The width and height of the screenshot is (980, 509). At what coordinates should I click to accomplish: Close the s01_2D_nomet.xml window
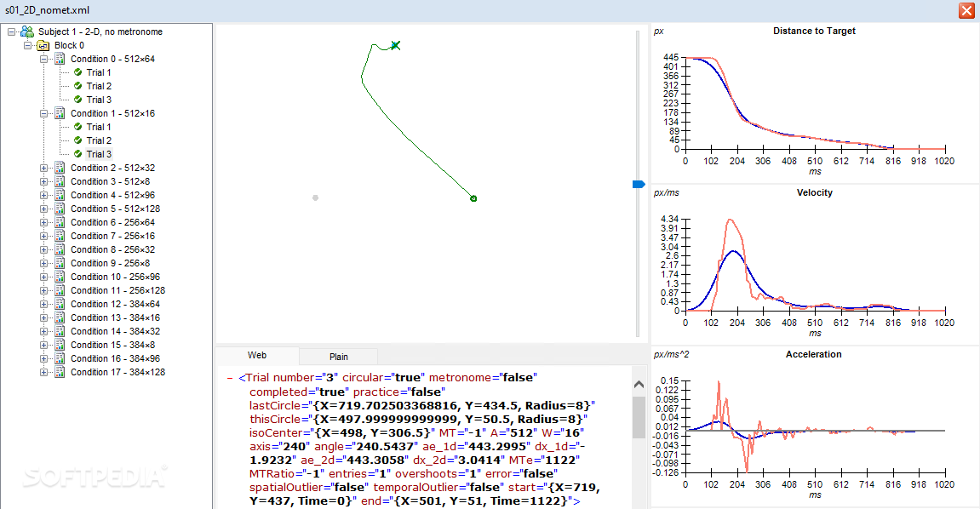[x=966, y=10]
